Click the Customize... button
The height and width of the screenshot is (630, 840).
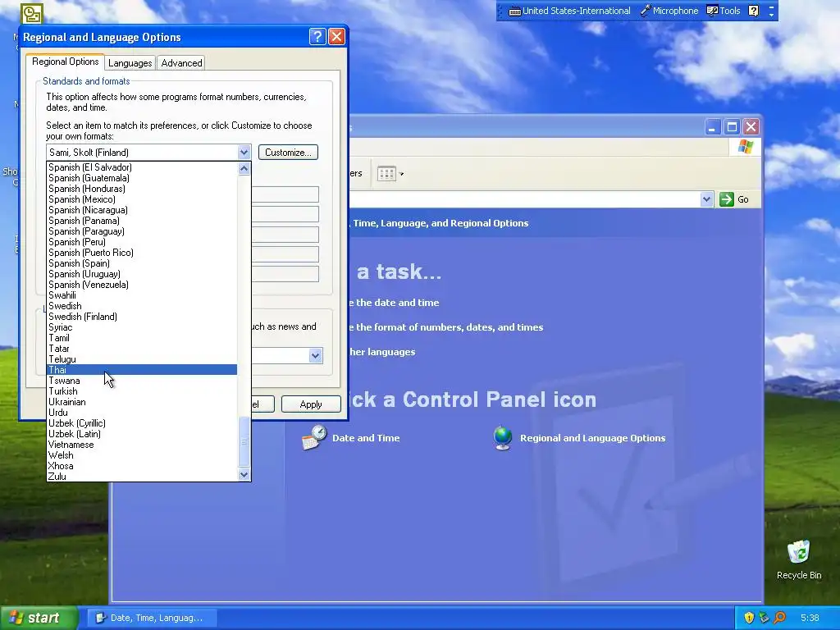pyautogui.click(x=288, y=152)
